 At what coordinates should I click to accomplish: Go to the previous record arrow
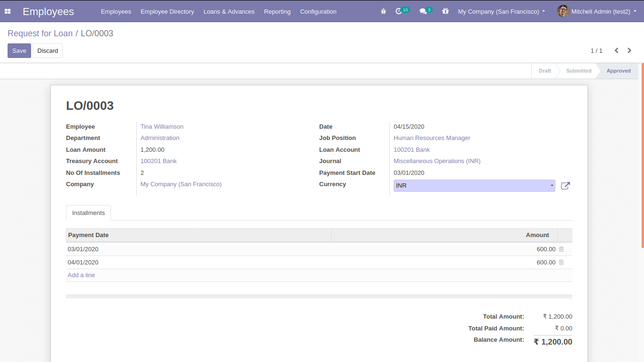pos(616,50)
